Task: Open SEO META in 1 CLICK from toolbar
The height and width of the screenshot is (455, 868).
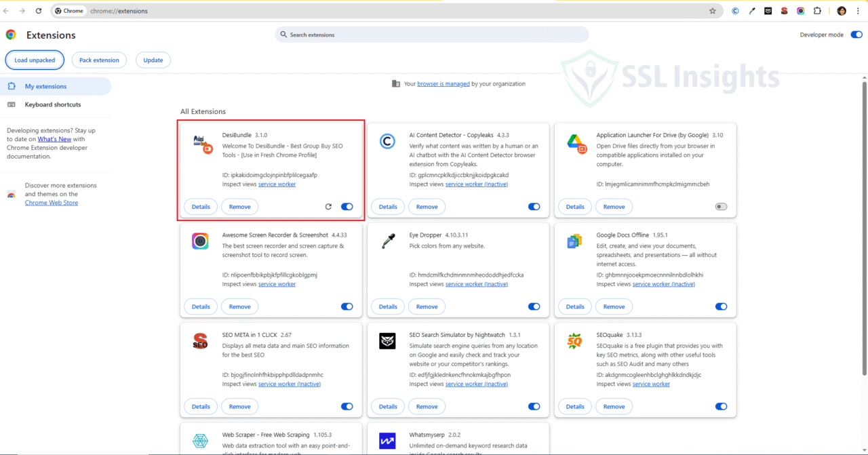Action: point(784,11)
